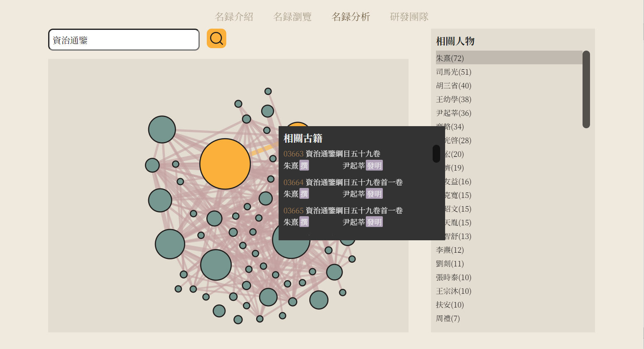Click the orange search magnifier button
The width and height of the screenshot is (644, 349).
pyautogui.click(x=216, y=39)
